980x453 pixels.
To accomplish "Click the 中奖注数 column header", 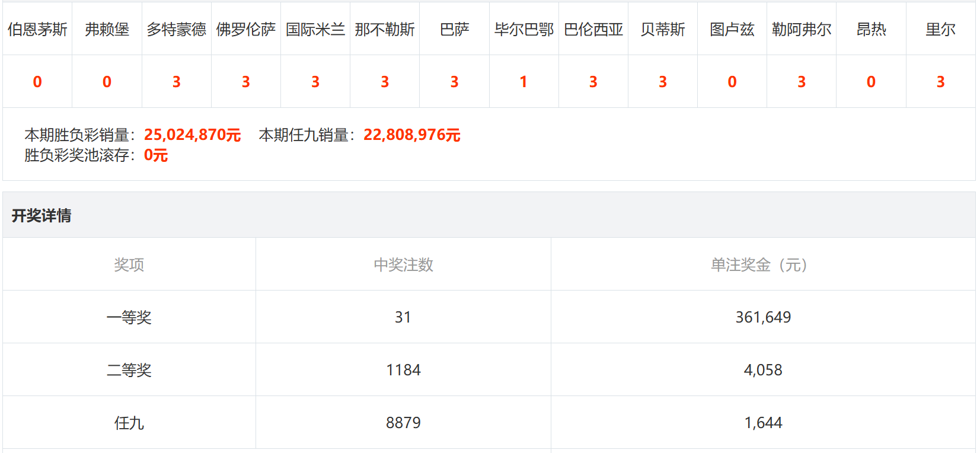I will [403, 264].
